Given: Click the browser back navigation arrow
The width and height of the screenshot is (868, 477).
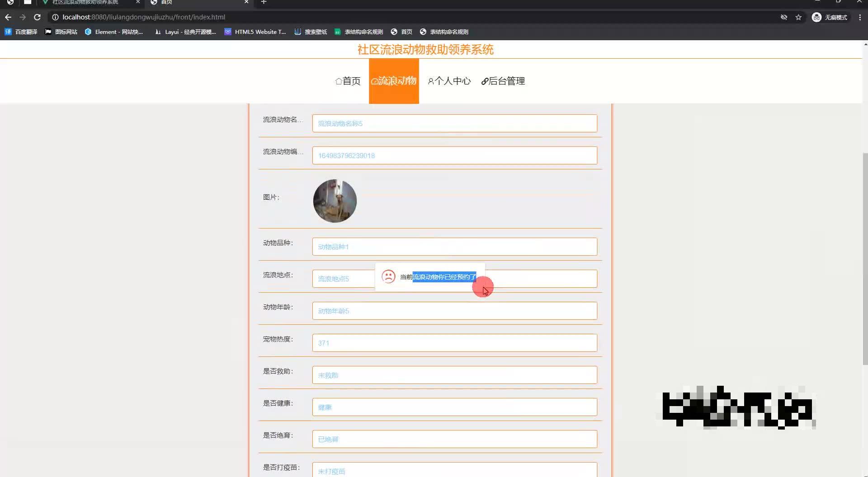Looking at the screenshot, I should [x=8, y=17].
